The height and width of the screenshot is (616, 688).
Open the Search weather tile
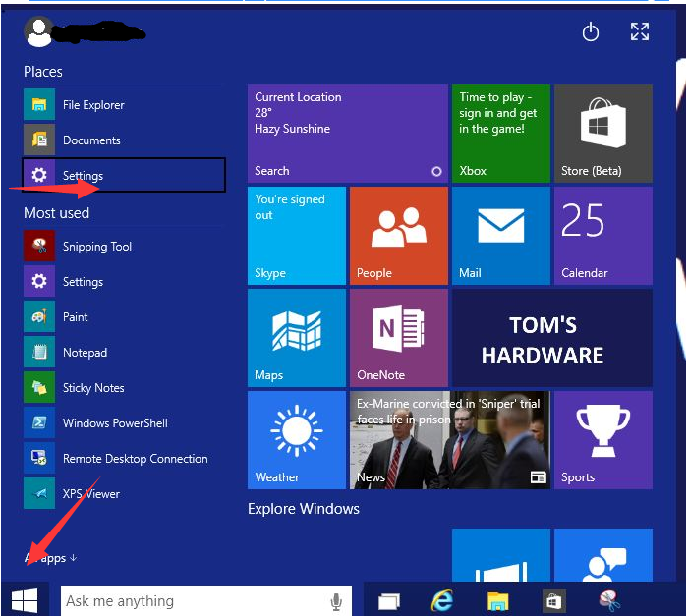coord(348,134)
